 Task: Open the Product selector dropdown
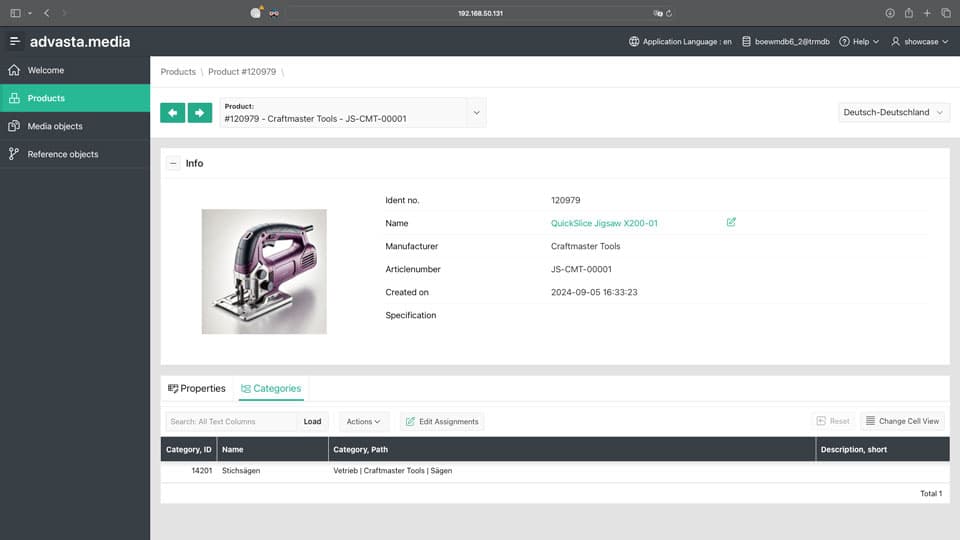(x=476, y=113)
